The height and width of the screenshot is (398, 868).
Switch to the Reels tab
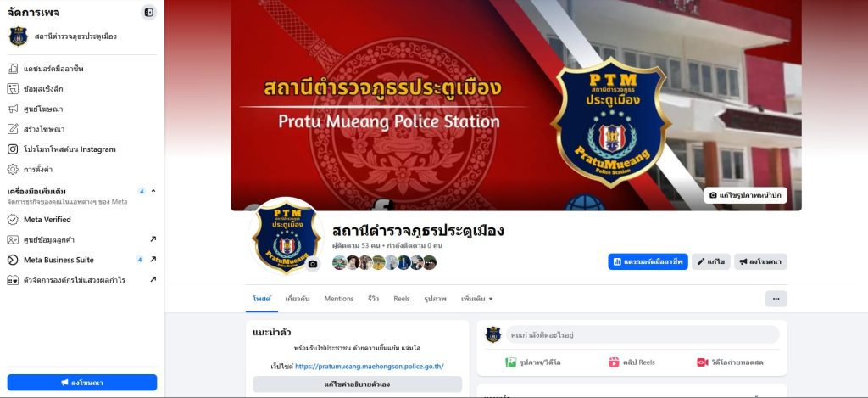[x=401, y=299]
